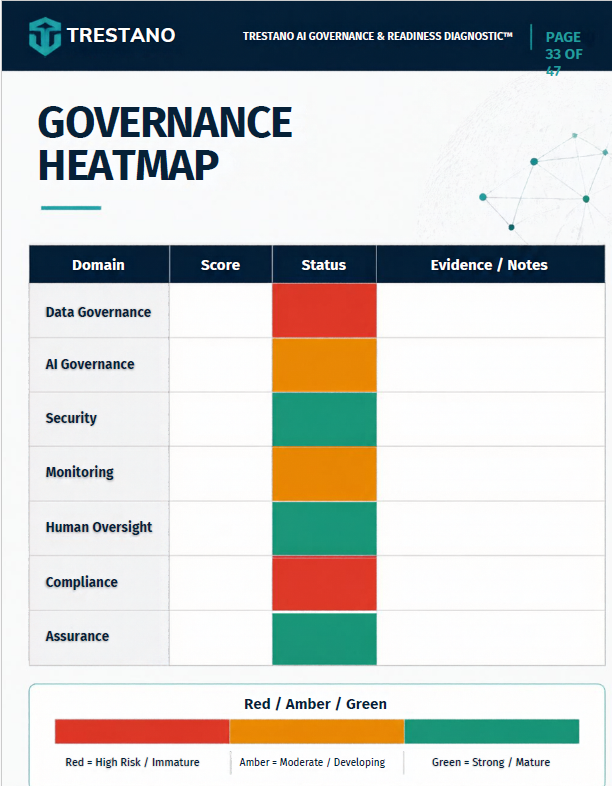Click the amber status cell for AI Governance
This screenshot has height=786, width=612.
pos(324,365)
